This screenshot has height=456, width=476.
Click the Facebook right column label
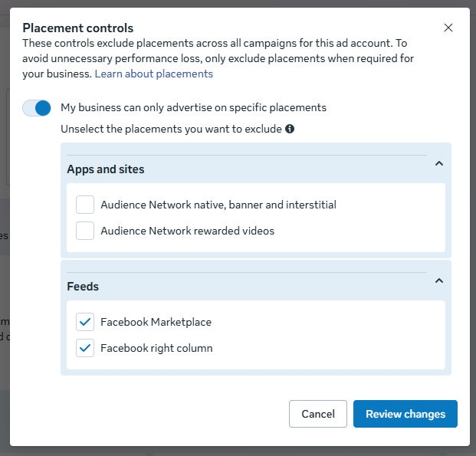(156, 348)
